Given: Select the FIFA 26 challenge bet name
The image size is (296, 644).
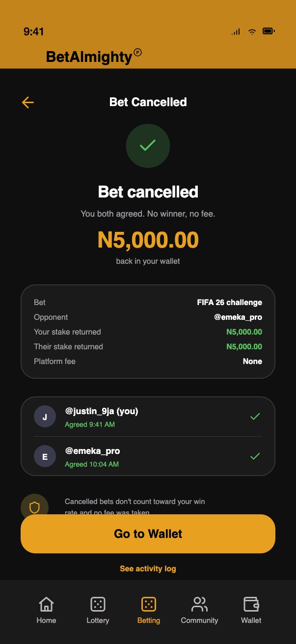Looking at the screenshot, I should tap(229, 303).
